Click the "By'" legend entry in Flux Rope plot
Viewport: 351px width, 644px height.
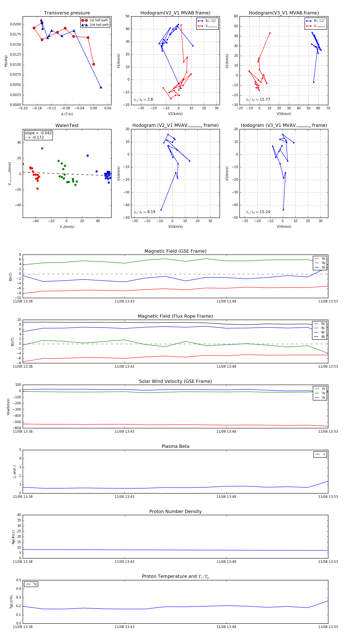coord(320,328)
